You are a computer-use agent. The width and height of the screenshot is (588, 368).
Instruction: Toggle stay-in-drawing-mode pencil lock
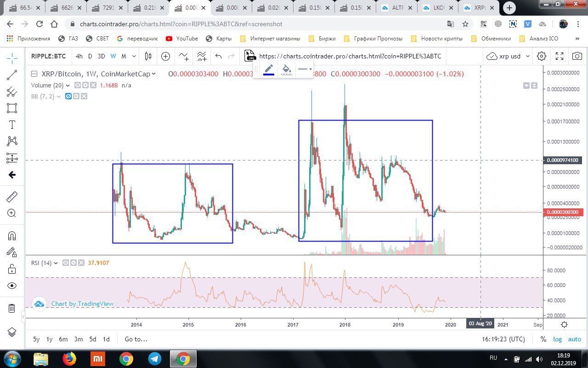[x=12, y=252]
